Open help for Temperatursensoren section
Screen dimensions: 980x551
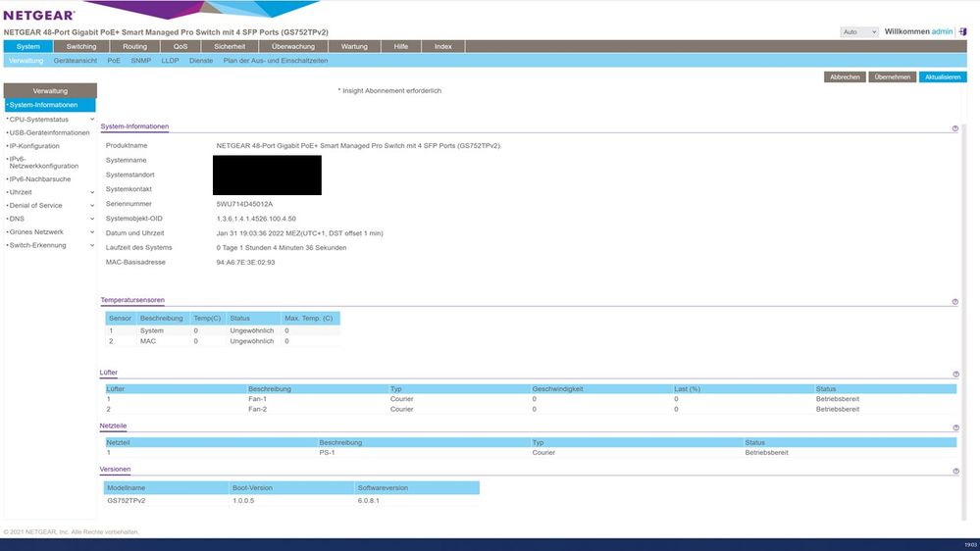[955, 302]
